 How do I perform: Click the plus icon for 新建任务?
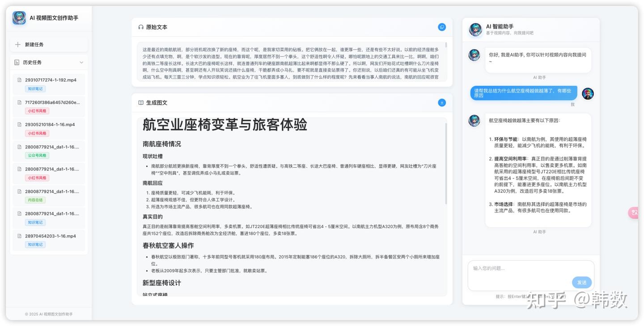(x=18, y=44)
